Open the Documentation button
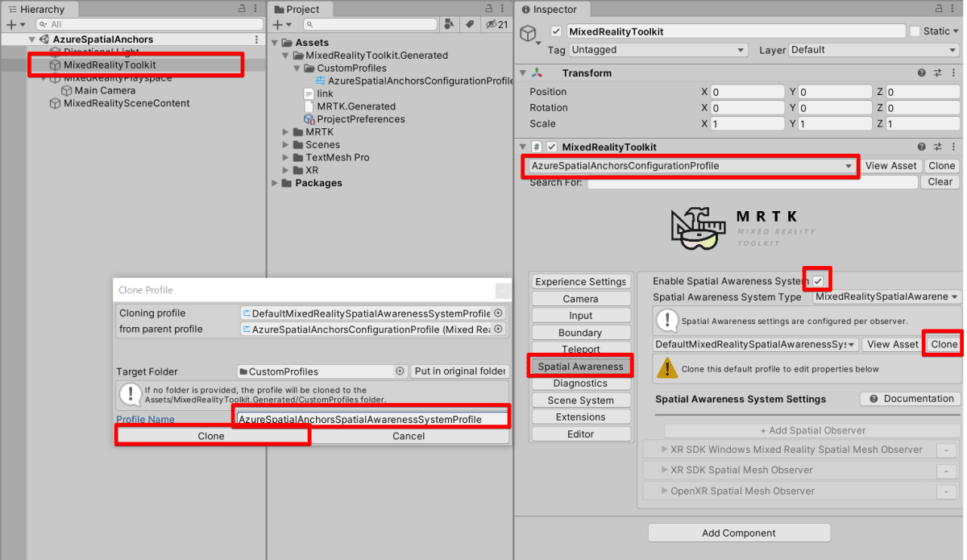Screen dimensions: 967x560 (x=911, y=399)
